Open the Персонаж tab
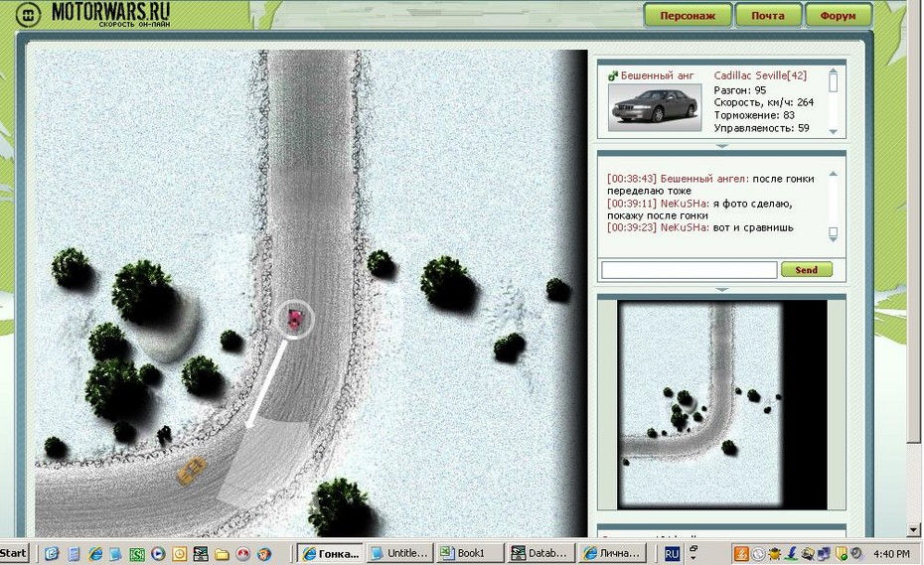924x565 pixels. tap(688, 16)
